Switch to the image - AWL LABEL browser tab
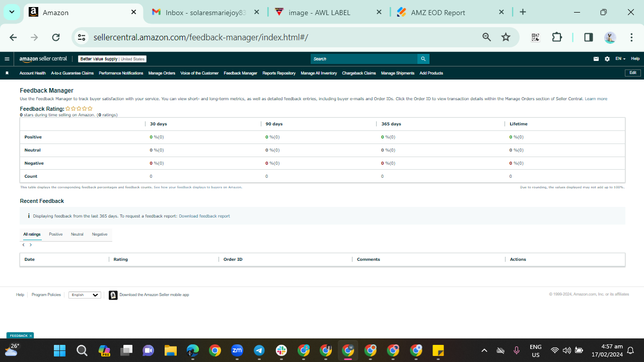644x362 pixels. pyautogui.click(x=329, y=12)
